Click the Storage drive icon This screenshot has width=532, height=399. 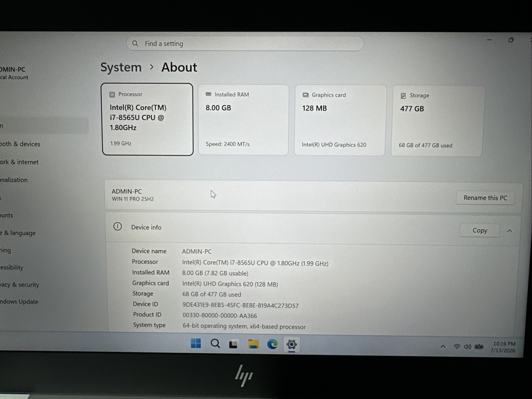click(403, 96)
